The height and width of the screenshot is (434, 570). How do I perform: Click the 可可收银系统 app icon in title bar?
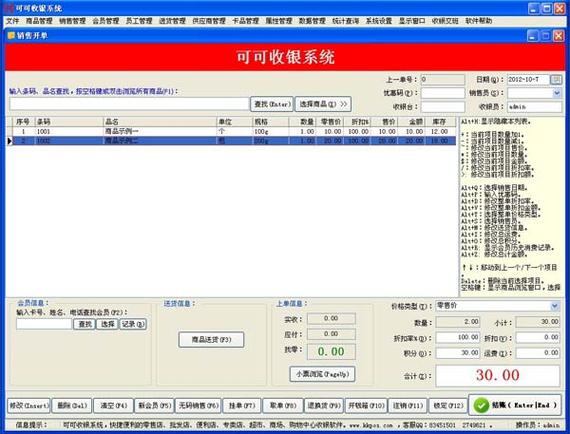click(x=8, y=8)
